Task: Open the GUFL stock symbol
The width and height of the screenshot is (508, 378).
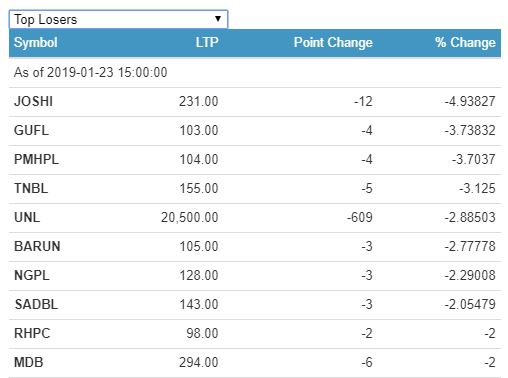Action: click(31, 130)
